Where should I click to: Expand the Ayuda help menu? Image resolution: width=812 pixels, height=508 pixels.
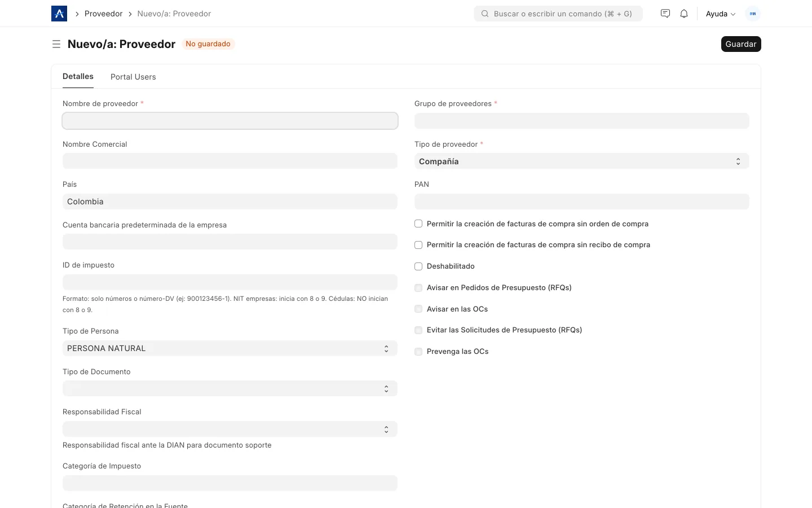721,14
